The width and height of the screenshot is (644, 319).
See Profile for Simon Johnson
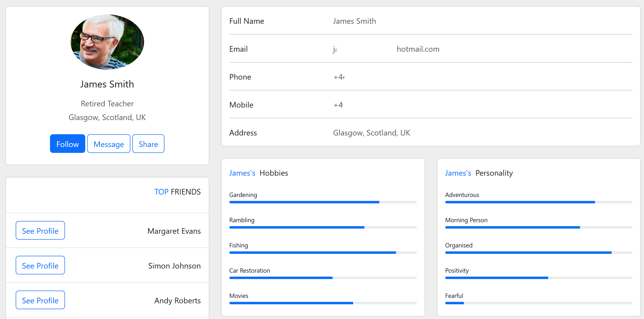[40, 265]
